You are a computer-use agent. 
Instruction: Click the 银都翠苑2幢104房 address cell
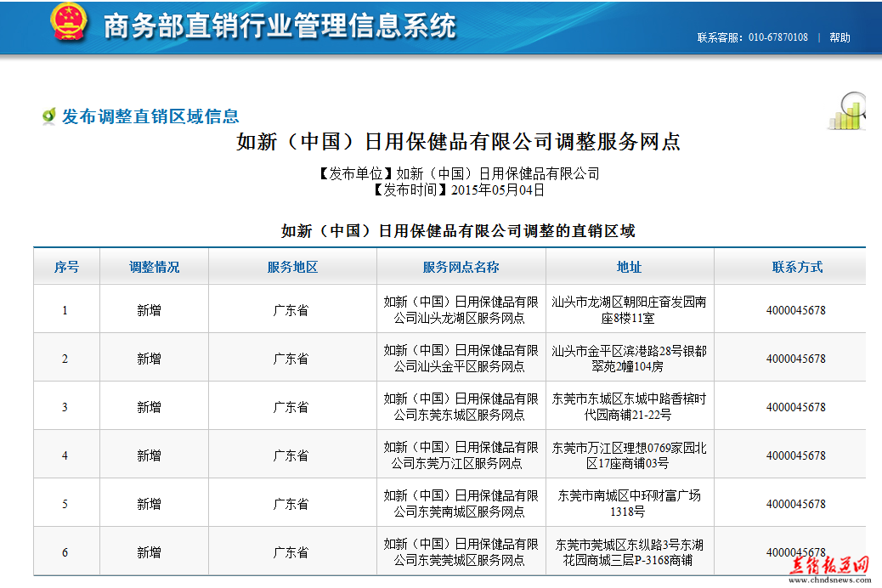tap(629, 359)
